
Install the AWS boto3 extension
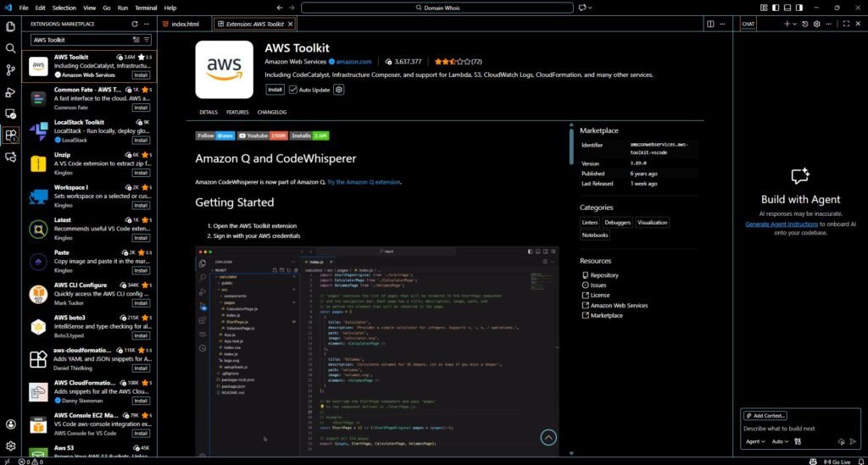point(141,335)
